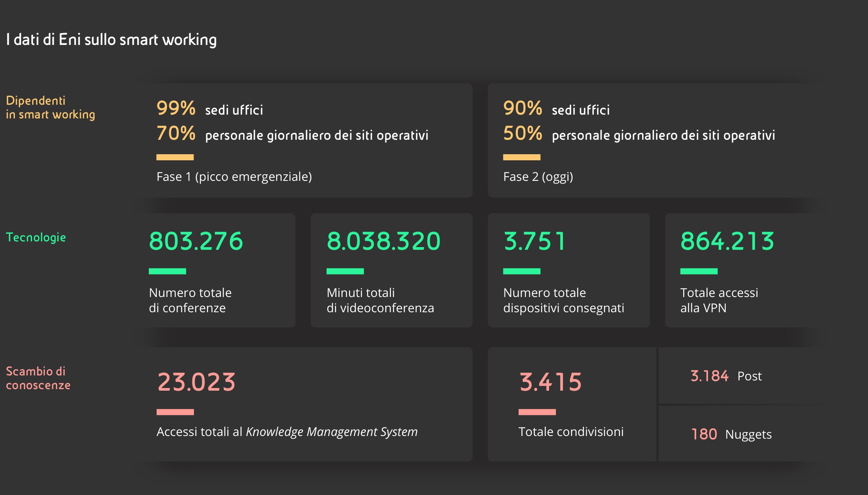
Task: Select 'Numero totale dispositivi consegnati' caption
Action: [x=564, y=300]
